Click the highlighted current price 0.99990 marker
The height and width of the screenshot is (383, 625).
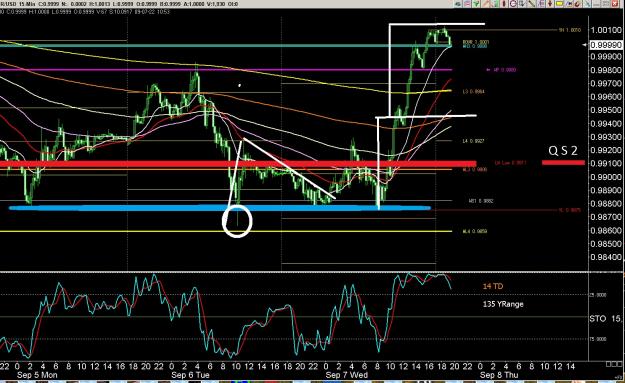click(606, 45)
